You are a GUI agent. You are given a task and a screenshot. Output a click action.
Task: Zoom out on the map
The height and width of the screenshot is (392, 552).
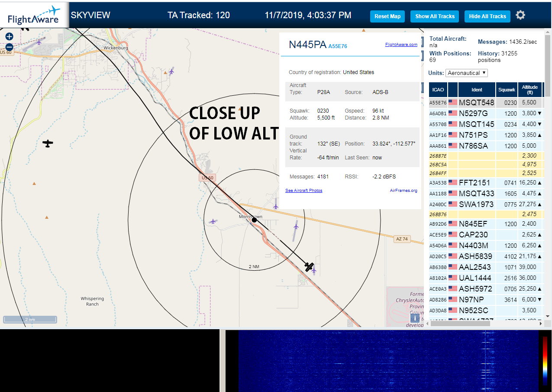[x=9, y=47]
